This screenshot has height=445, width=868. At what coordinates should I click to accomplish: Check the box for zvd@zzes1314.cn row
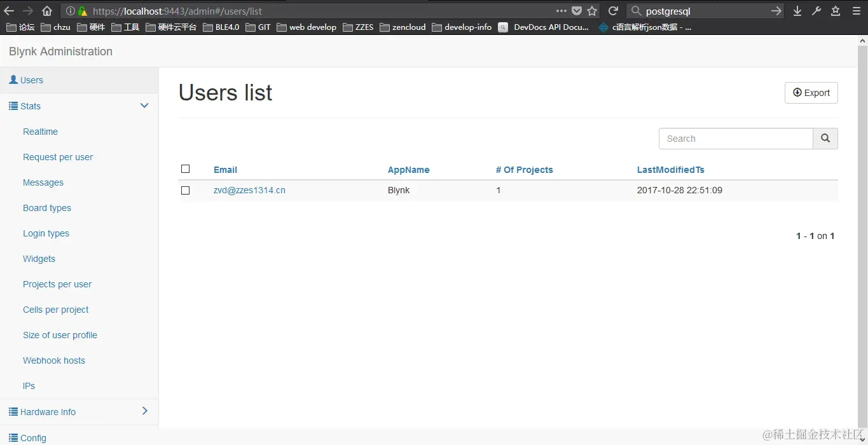[x=186, y=190]
